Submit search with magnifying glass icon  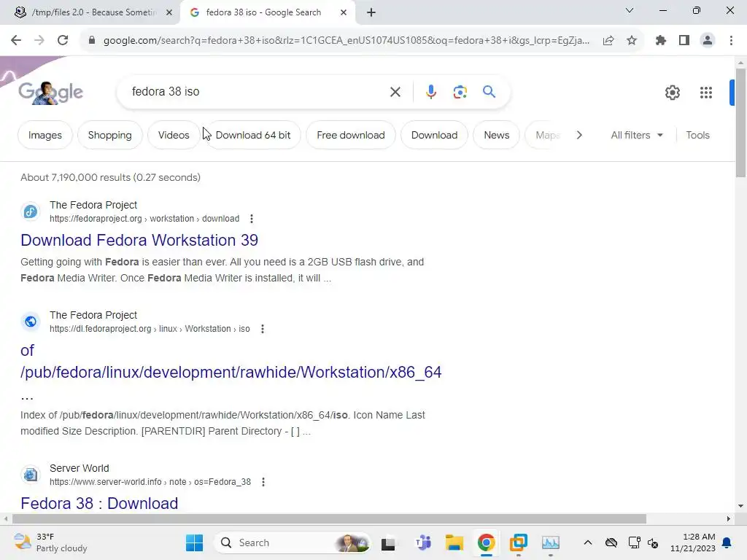(x=489, y=91)
